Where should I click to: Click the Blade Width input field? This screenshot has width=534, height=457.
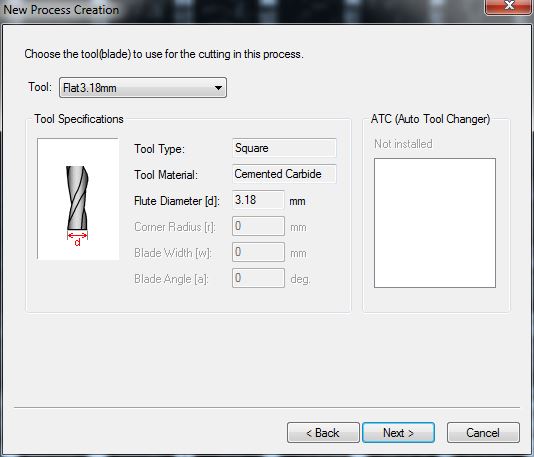click(x=258, y=252)
